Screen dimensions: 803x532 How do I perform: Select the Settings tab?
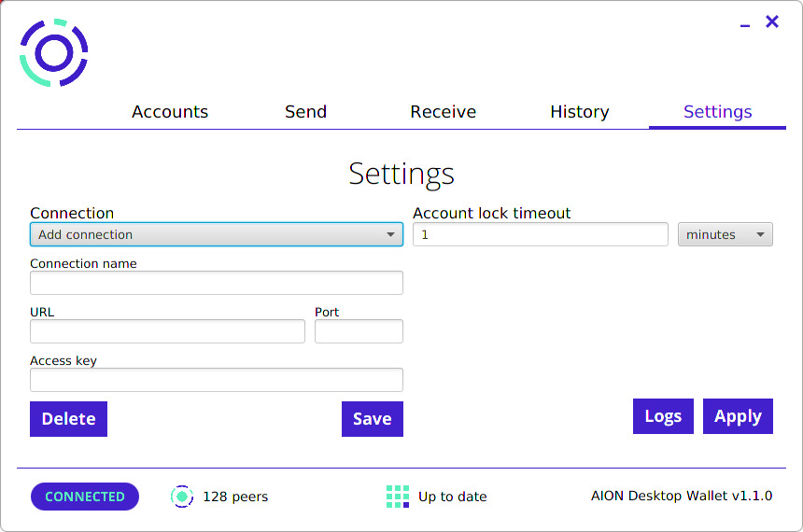coord(717,112)
